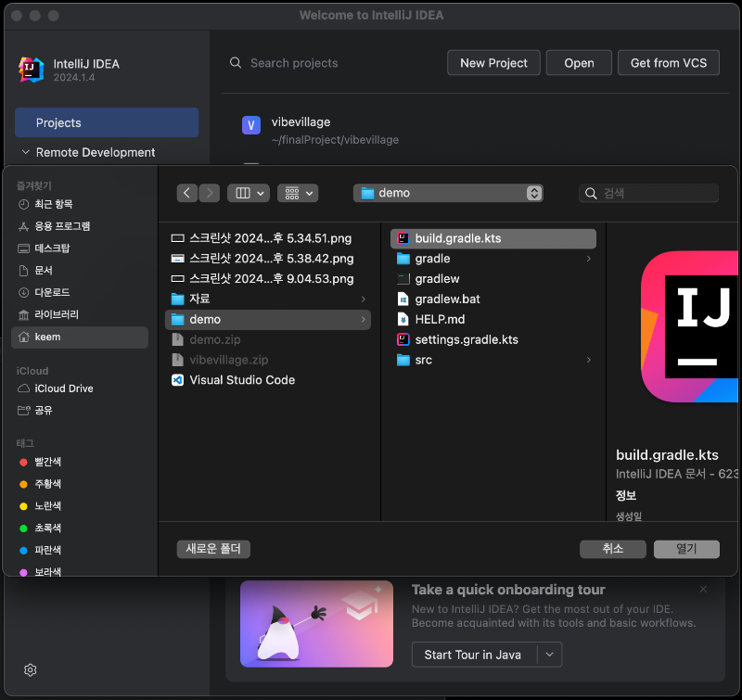Select screenshot file ending 9.04.53.png

(x=268, y=279)
